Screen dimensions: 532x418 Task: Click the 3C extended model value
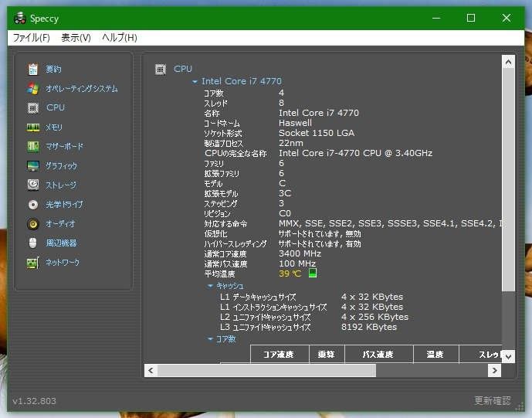coord(285,193)
